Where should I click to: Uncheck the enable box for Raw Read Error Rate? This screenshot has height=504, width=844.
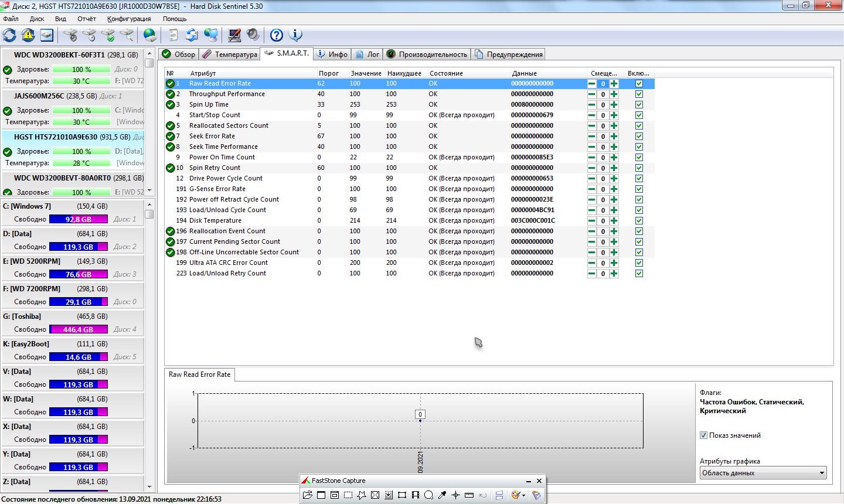tap(639, 84)
